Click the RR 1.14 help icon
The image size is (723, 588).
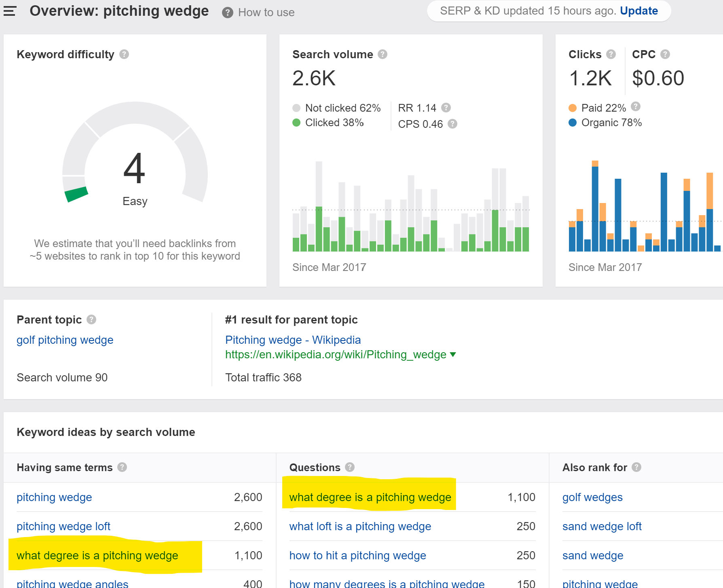click(446, 108)
